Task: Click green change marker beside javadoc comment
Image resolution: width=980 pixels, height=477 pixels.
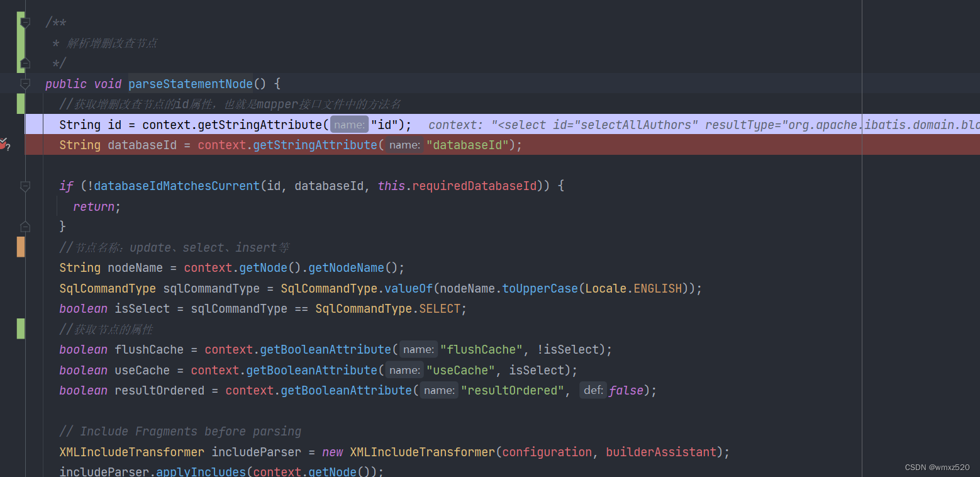Action: (21, 42)
